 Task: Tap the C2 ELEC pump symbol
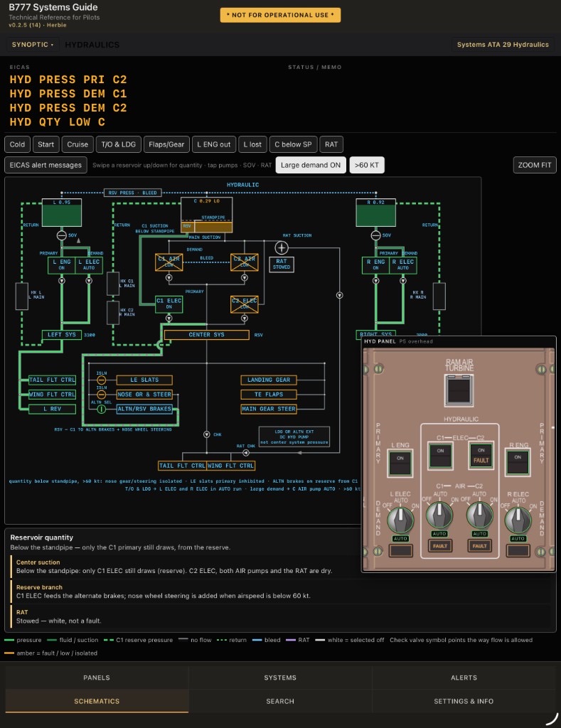[x=245, y=304]
